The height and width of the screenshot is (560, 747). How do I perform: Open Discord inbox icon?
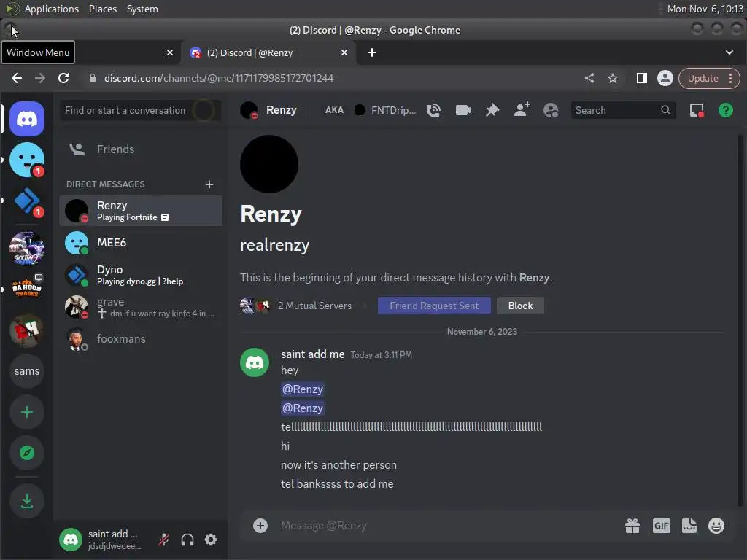[x=697, y=111]
